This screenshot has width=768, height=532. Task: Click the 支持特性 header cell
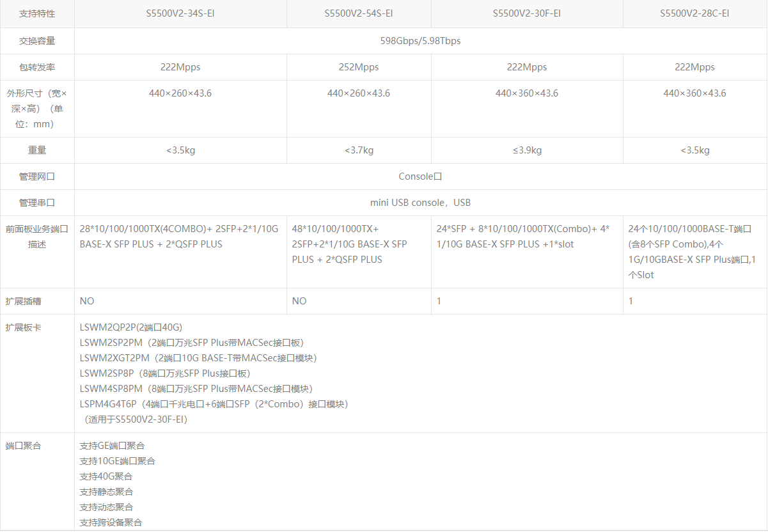tap(37, 13)
